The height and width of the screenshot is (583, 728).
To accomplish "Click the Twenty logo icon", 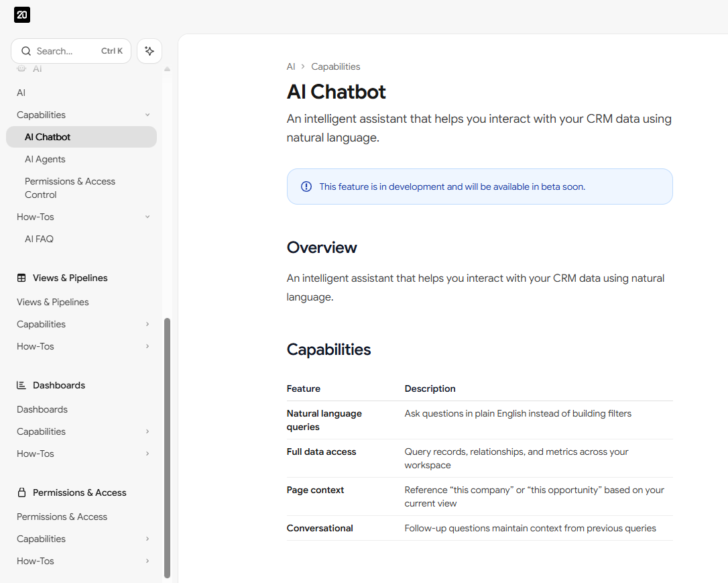I will 22,15.
